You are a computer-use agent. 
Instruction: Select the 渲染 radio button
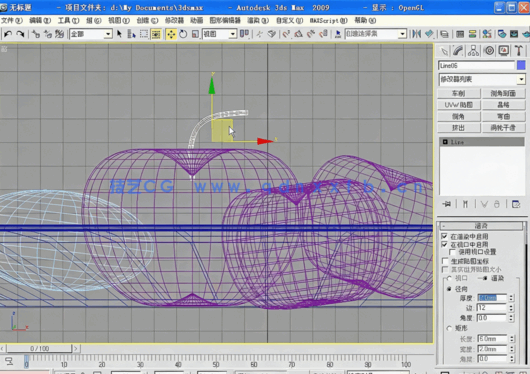[x=485, y=278]
